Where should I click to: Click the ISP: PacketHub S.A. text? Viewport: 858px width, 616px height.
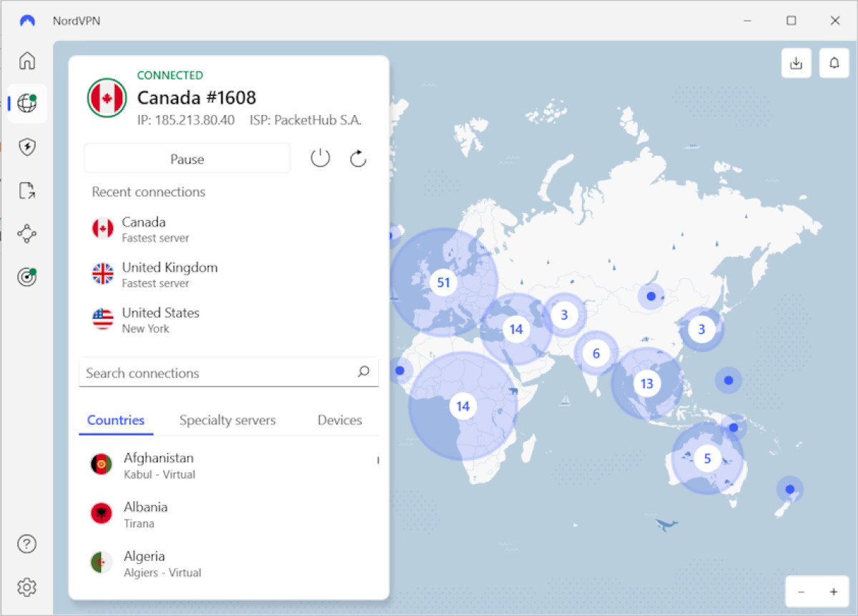(x=305, y=120)
